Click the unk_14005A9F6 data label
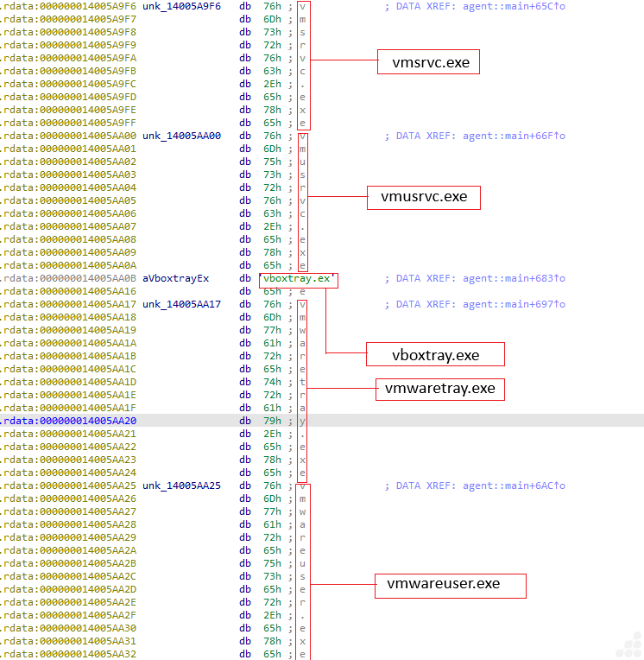This screenshot has height=660, width=644. [x=181, y=6]
